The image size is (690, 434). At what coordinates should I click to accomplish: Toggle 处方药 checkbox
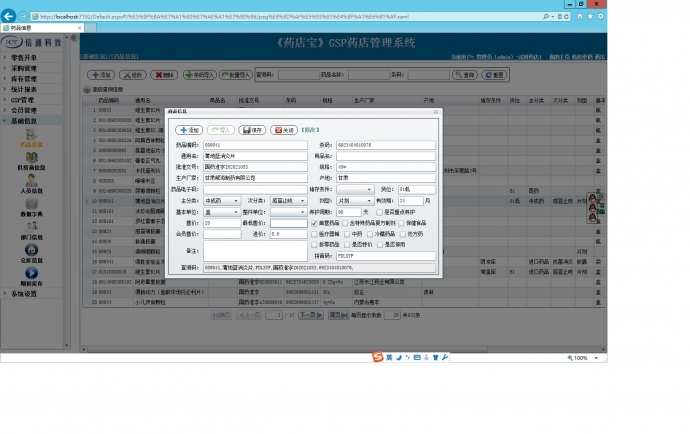coord(403,234)
